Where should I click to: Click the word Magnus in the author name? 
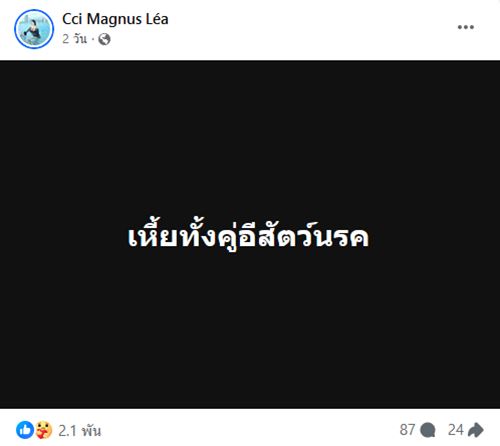click(x=114, y=20)
